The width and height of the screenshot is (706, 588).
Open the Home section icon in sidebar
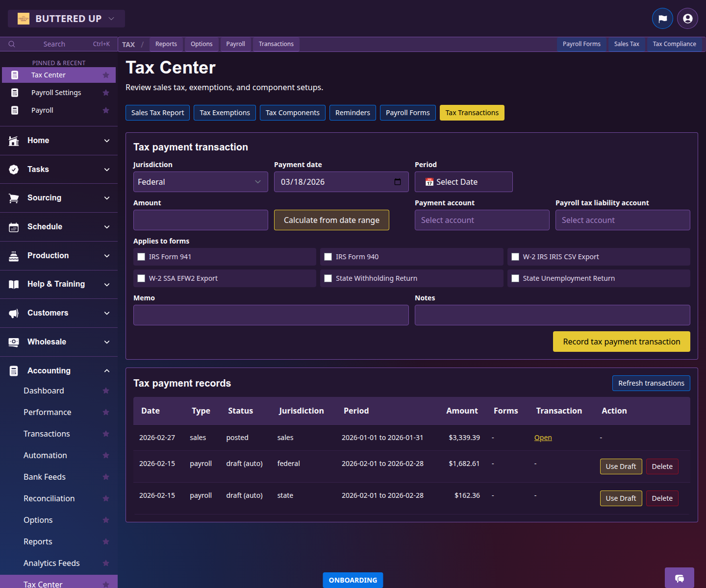tap(13, 141)
